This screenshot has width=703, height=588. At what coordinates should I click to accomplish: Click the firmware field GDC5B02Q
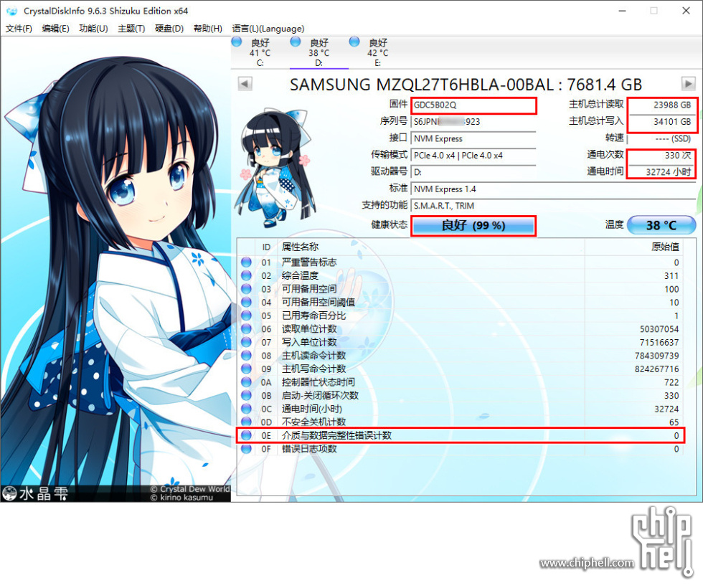pos(473,105)
